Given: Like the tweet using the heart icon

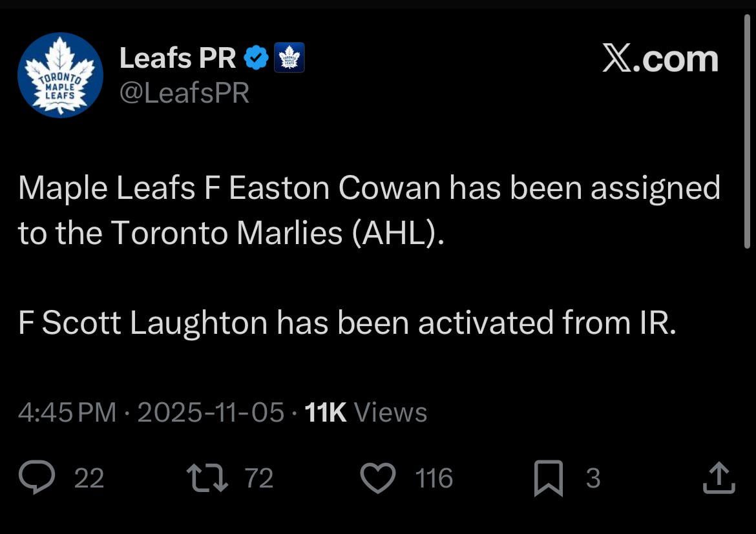Looking at the screenshot, I should coord(378,478).
